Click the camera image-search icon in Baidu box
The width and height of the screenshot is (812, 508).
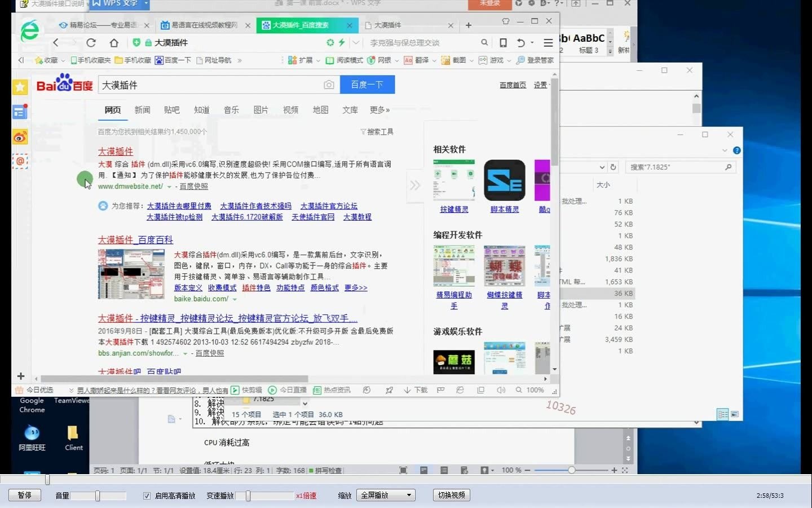(x=329, y=85)
